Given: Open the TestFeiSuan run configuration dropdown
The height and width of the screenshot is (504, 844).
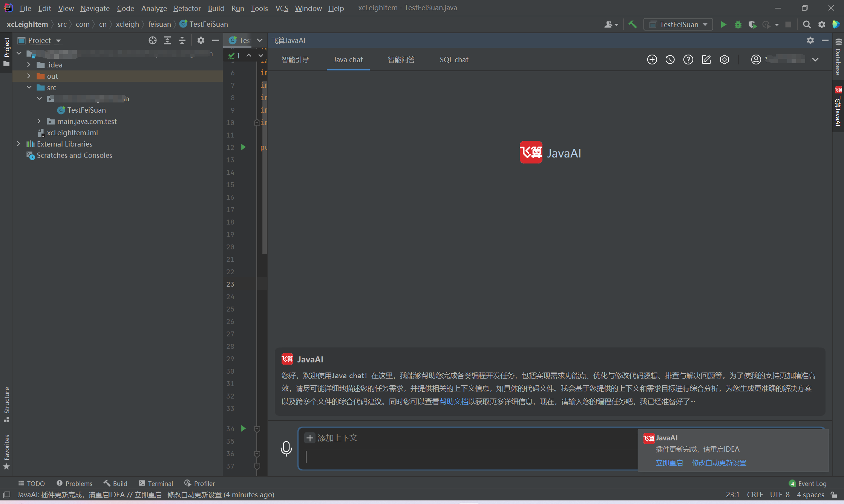Looking at the screenshot, I should pyautogui.click(x=678, y=24).
